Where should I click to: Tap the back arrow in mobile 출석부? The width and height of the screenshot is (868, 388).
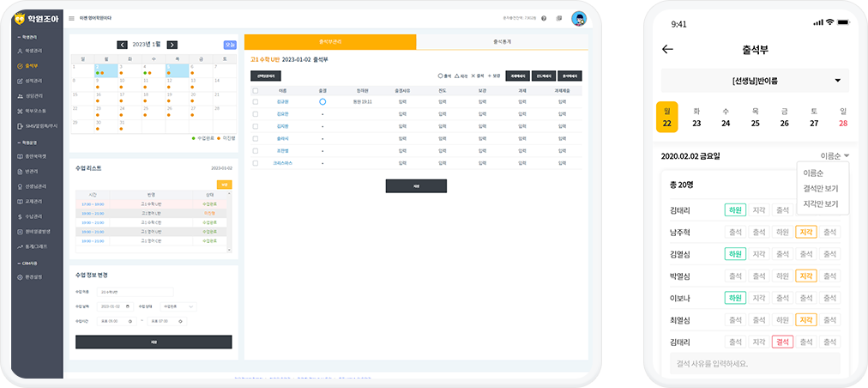point(667,49)
